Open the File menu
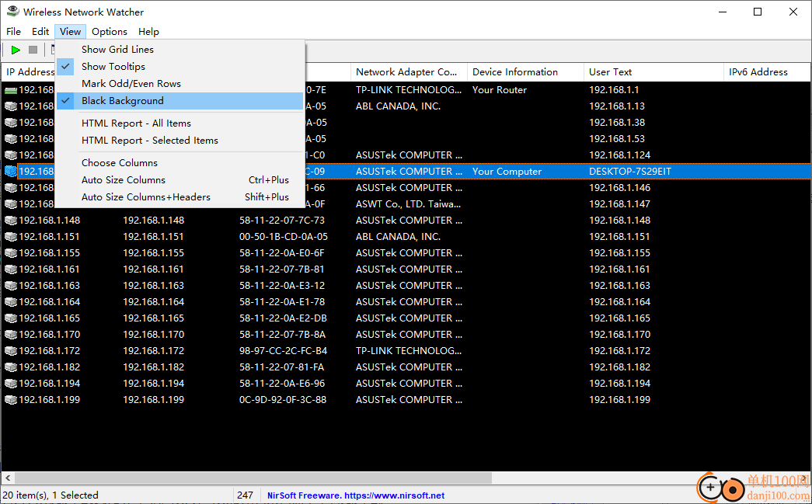The width and height of the screenshot is (812, 504). (x=13, y=32)
